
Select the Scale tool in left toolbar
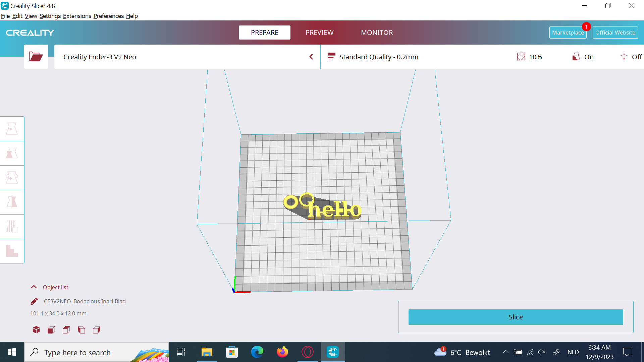tap(12, 153)
